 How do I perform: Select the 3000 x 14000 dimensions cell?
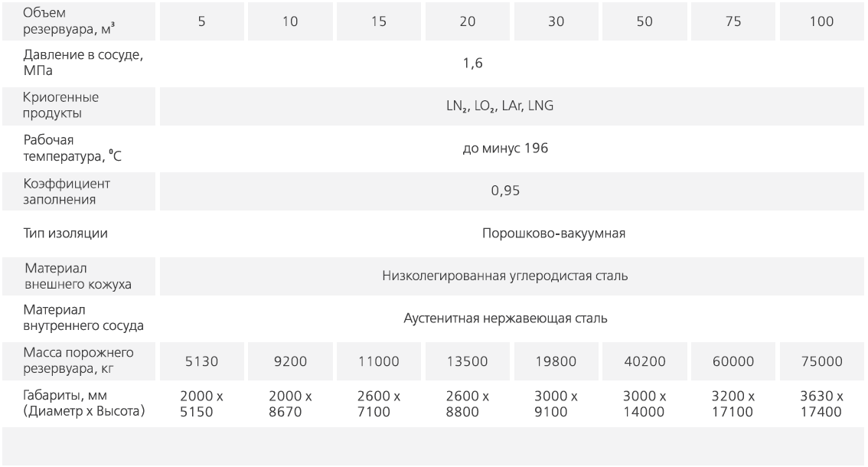tap(644, 404)
